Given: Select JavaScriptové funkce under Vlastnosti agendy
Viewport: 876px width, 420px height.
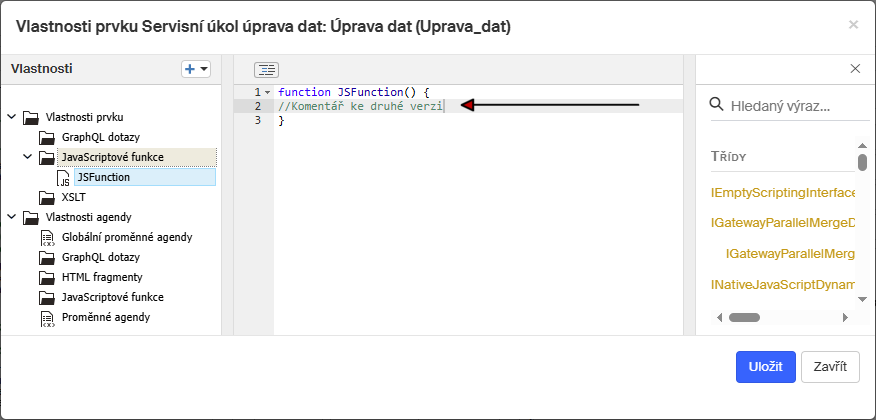Looking at the screenshot, I should click(113, 297).
